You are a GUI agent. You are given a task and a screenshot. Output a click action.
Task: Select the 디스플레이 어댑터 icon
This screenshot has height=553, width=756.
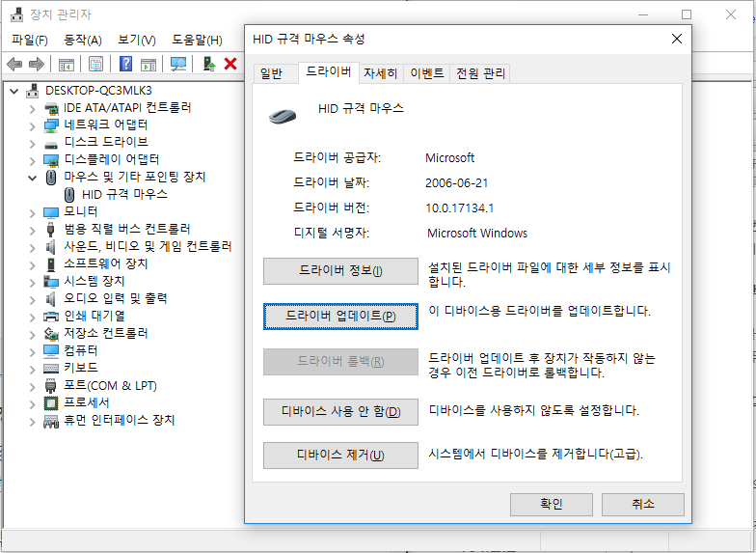click(51, 160)
